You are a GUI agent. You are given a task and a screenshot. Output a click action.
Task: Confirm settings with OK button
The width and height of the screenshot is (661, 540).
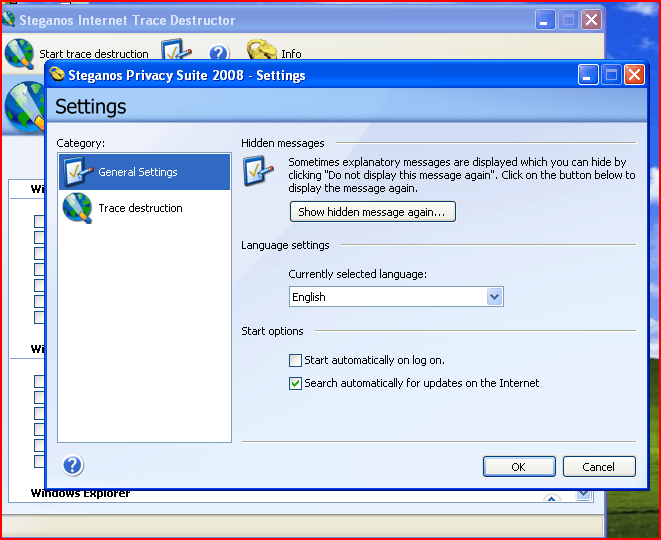[x=519, y=467]
